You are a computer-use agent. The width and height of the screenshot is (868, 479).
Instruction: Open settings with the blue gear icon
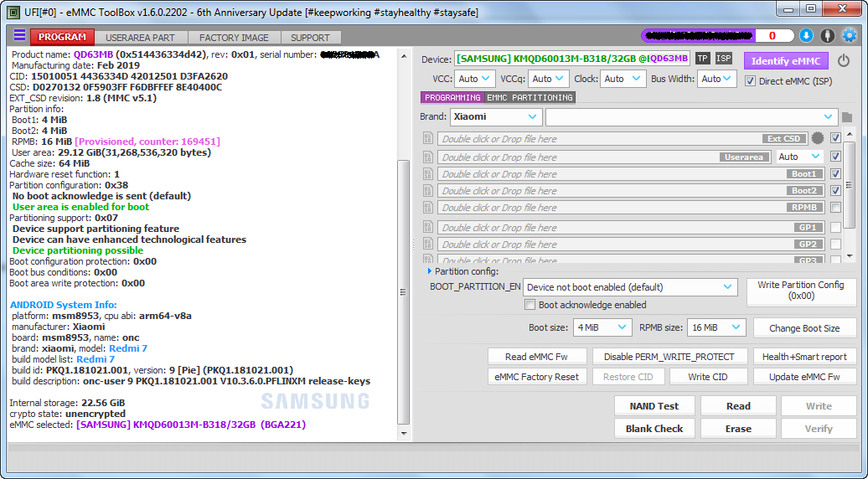click(850, 36)
